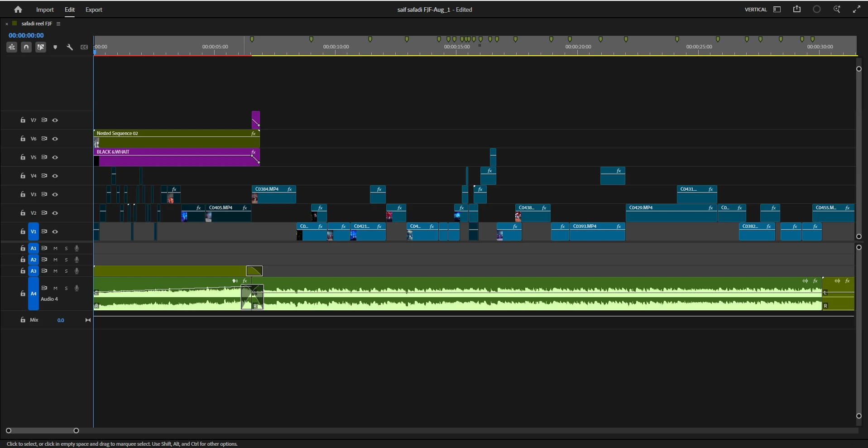This screenshot has height=448, width=868.
Task: Go to the Home screen icon
Action: point(18,10)
